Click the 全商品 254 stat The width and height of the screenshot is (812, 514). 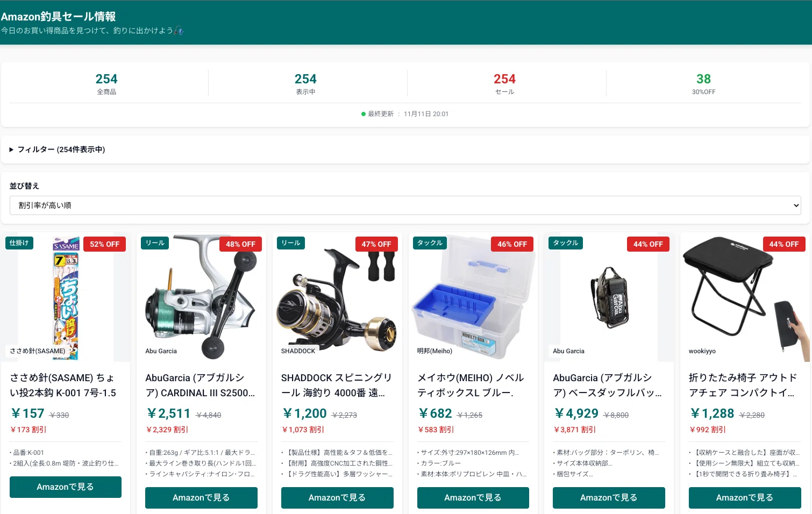click(106, 84)
